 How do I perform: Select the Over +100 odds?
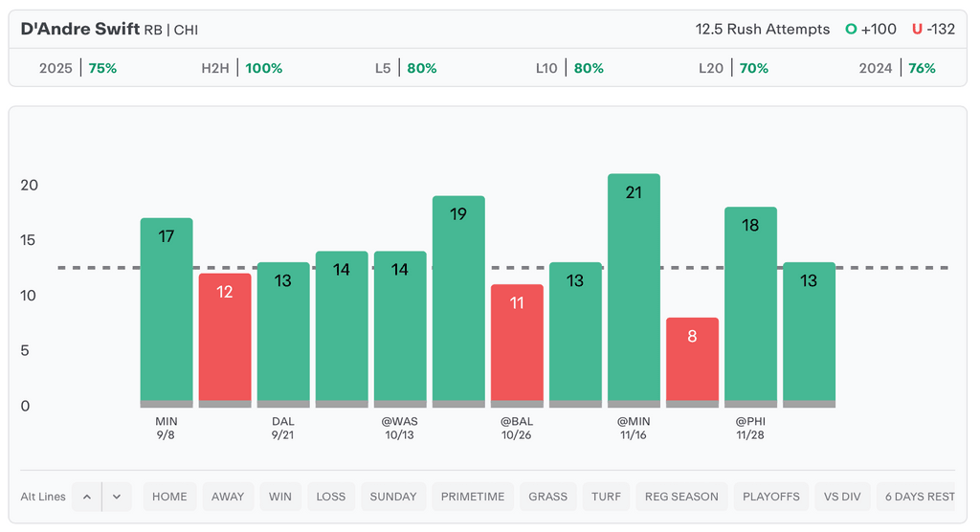(871, 29)
